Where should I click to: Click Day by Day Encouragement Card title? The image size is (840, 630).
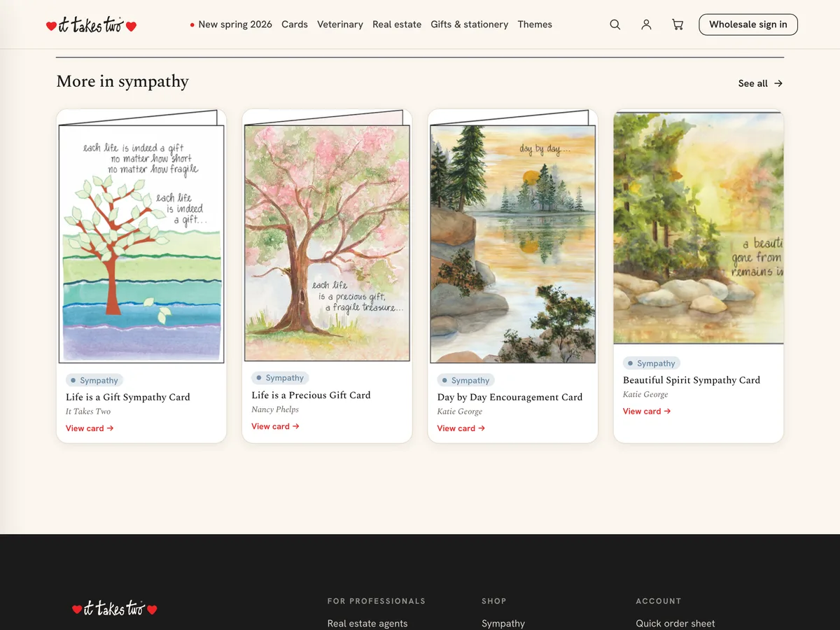tap(510, 397)
